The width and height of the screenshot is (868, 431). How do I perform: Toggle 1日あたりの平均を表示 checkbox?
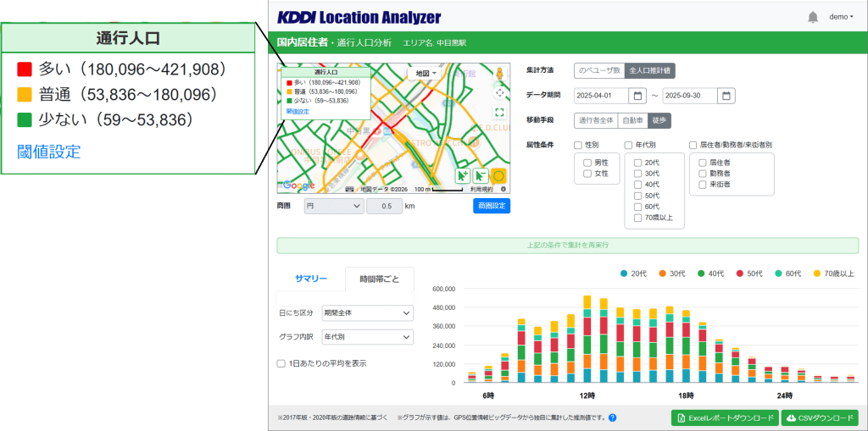281,363
